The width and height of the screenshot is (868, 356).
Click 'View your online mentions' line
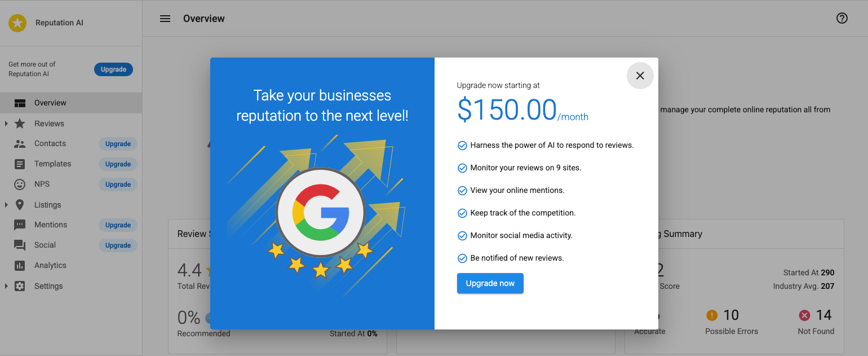tap(517, 190)
